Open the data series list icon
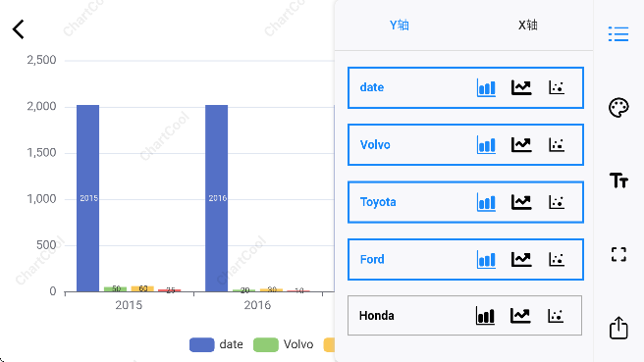The height and width of the screenshot is (362, 644). [618, 33]
